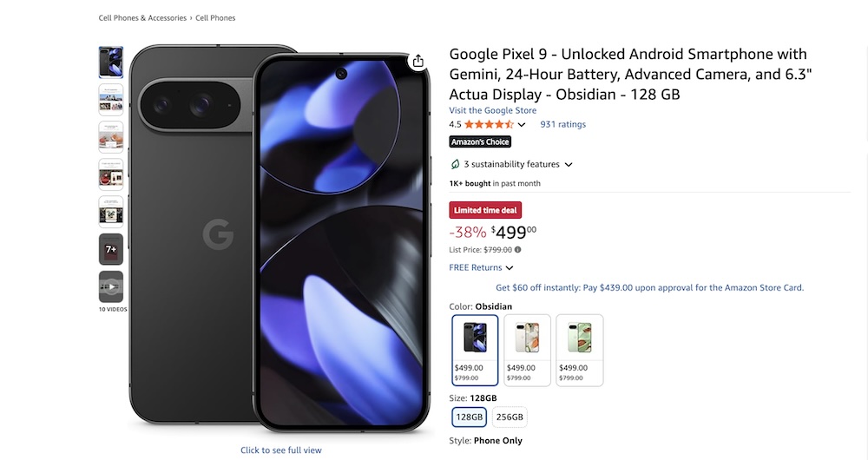
Task: Click the Limited time deal badge
Action: pyautogui.click(x=485, y=210)
